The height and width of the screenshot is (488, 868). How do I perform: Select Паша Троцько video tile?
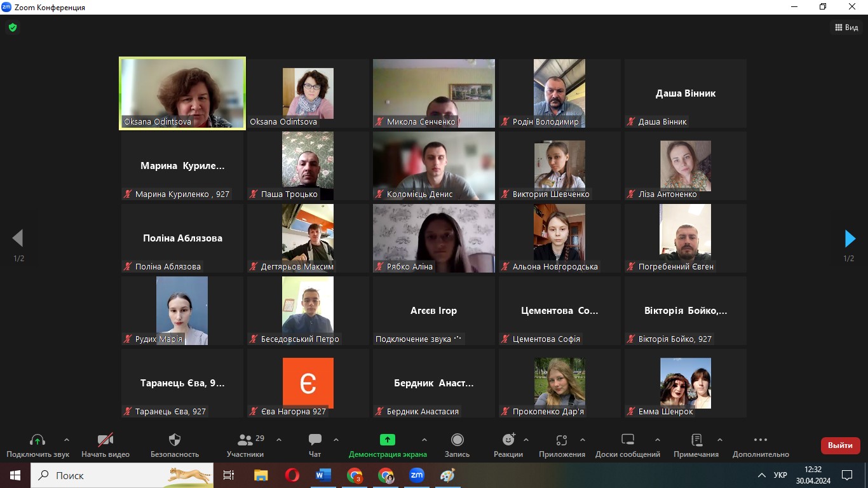(308, 166)
